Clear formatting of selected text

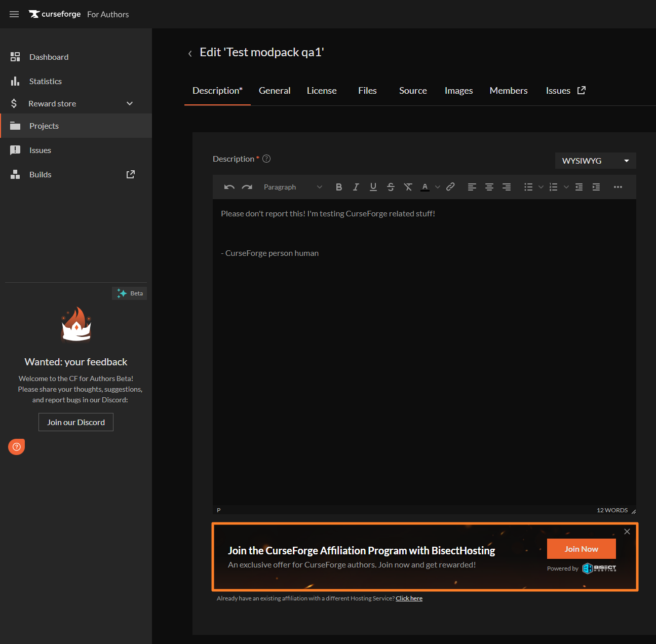pos(408,187)
